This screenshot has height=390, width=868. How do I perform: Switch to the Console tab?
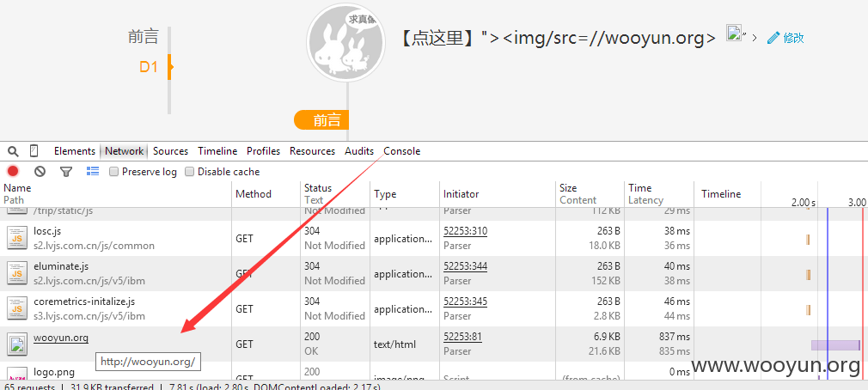point(402,151)
